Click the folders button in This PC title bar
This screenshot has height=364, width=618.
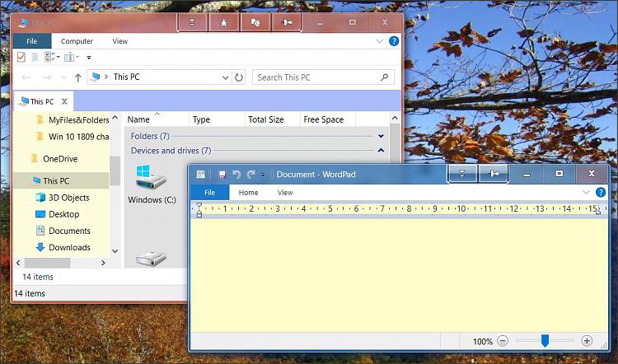255,22
